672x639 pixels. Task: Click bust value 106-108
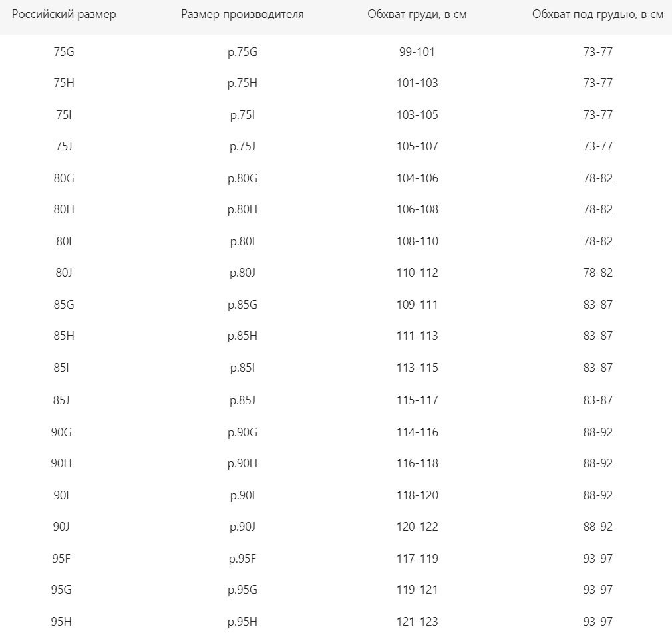point(417,209)
